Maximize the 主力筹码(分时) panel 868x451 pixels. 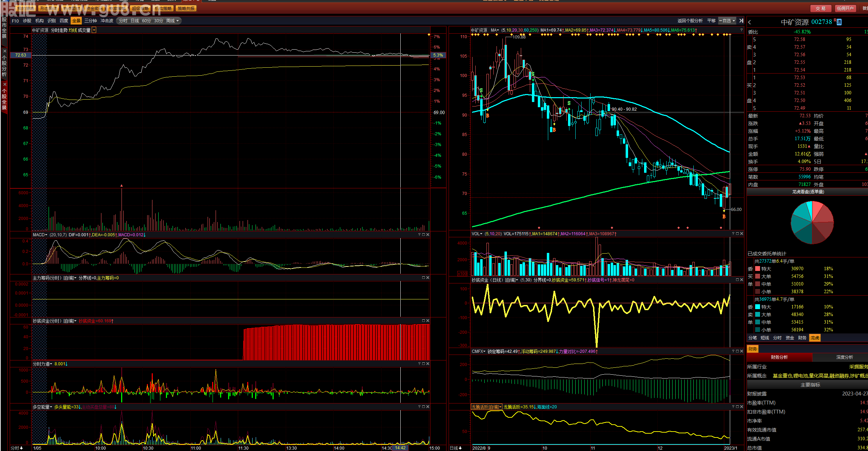(x=424, y=278)
